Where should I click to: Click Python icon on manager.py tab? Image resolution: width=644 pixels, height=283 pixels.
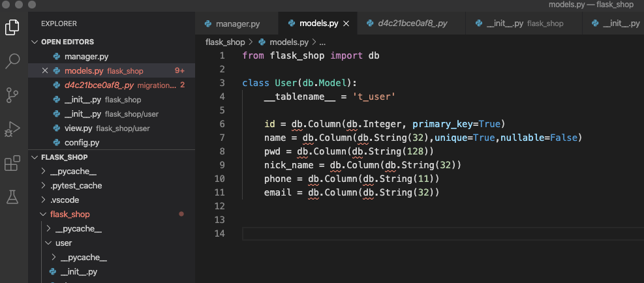[208, 23]
